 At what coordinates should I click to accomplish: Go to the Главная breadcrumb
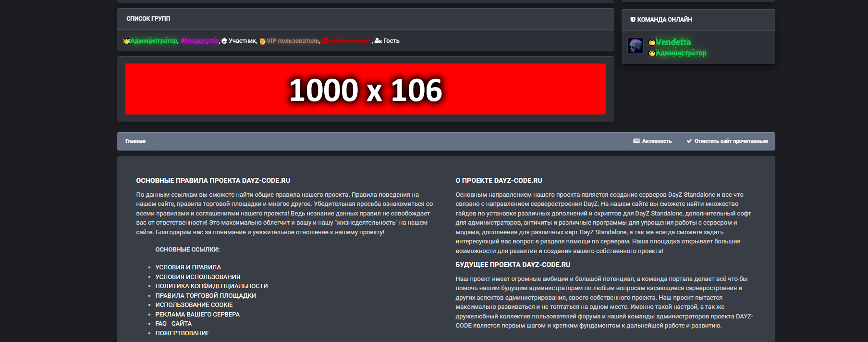click(x=135, y=141)
